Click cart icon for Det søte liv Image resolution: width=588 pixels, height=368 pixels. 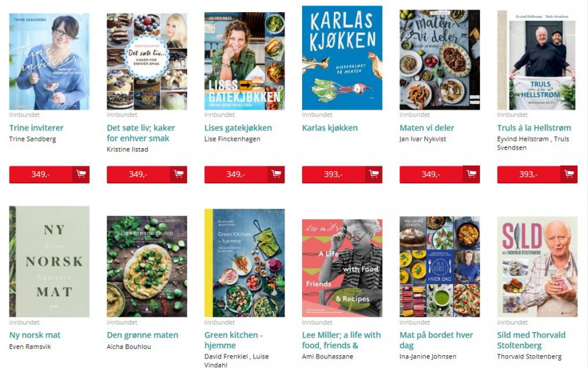pyautogui.click(x=178, y=175)
